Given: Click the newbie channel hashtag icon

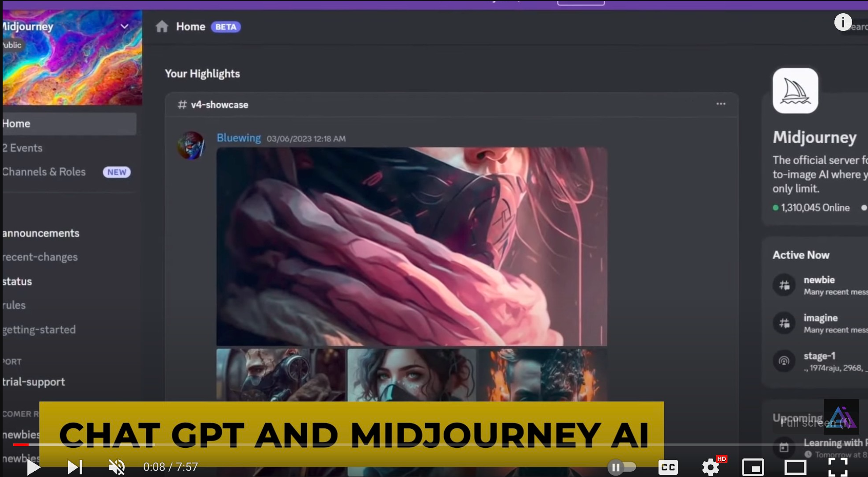Looking at the screenshot, I should pos(785,285).
